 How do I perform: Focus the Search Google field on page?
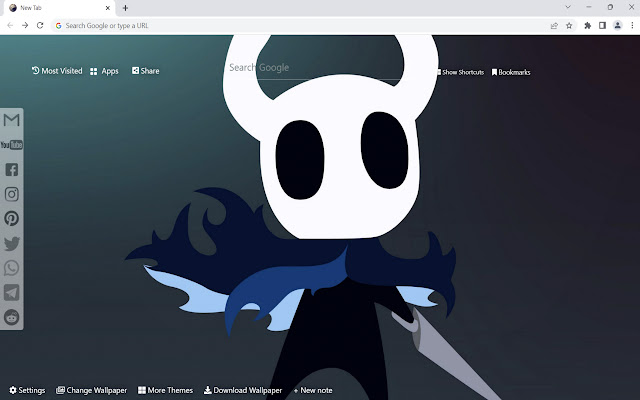(x=314, y=68)
